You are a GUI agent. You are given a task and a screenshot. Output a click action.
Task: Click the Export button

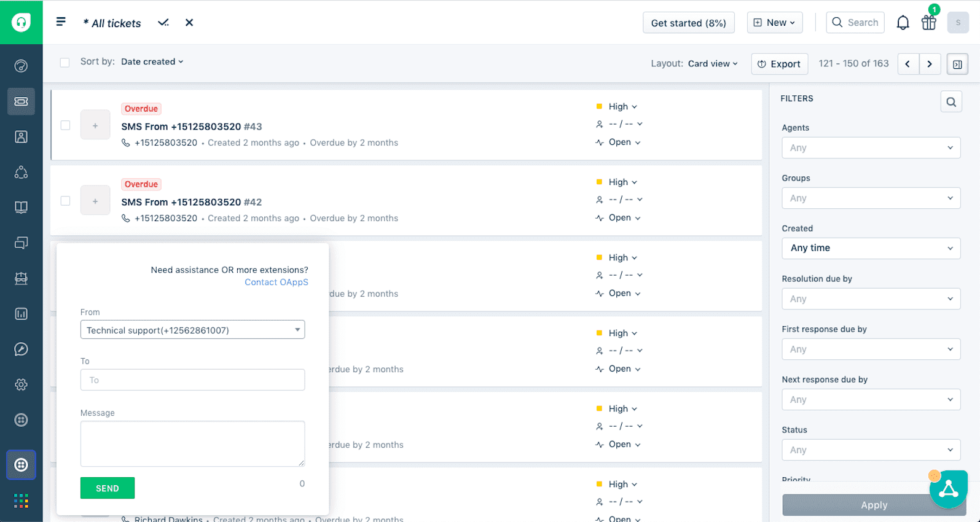point(780,64)
